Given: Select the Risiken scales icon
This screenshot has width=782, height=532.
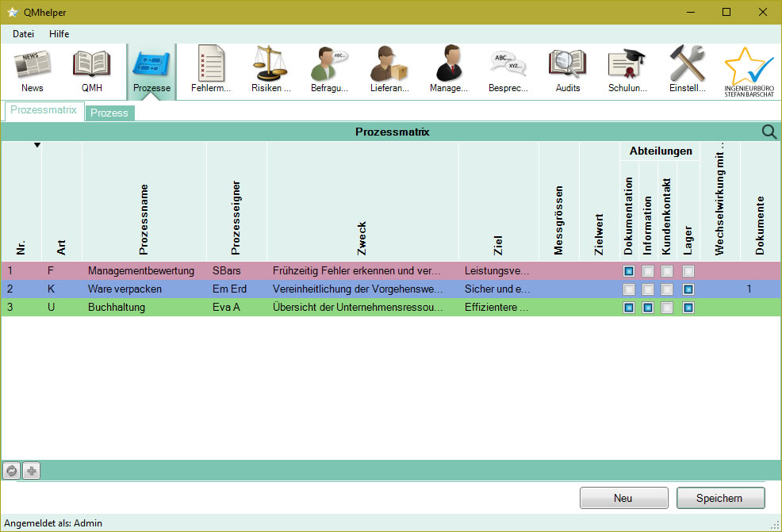Looking at the screenshot, I should (270, 70).
